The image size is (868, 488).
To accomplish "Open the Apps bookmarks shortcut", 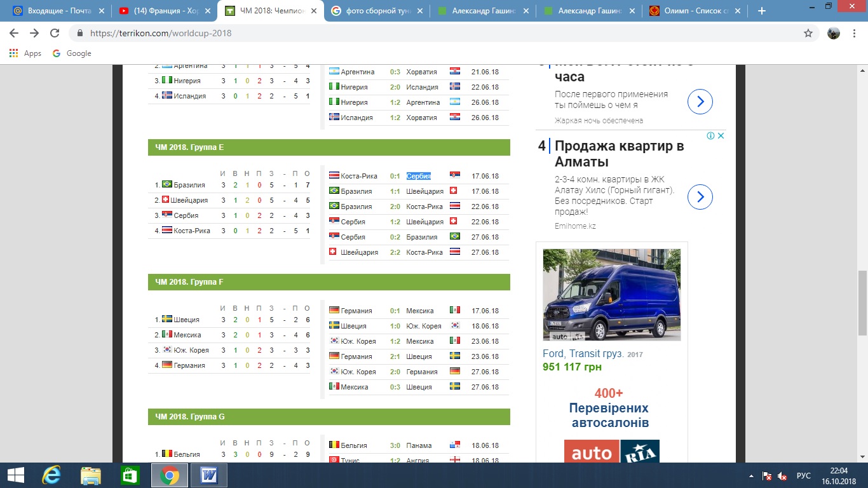I will click(x=25, y=53).
